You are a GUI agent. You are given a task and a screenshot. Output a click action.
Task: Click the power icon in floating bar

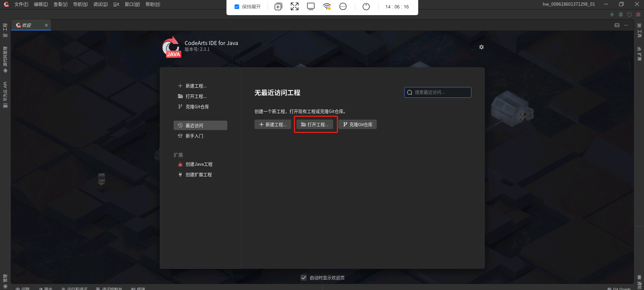click(x=366, y=7)
